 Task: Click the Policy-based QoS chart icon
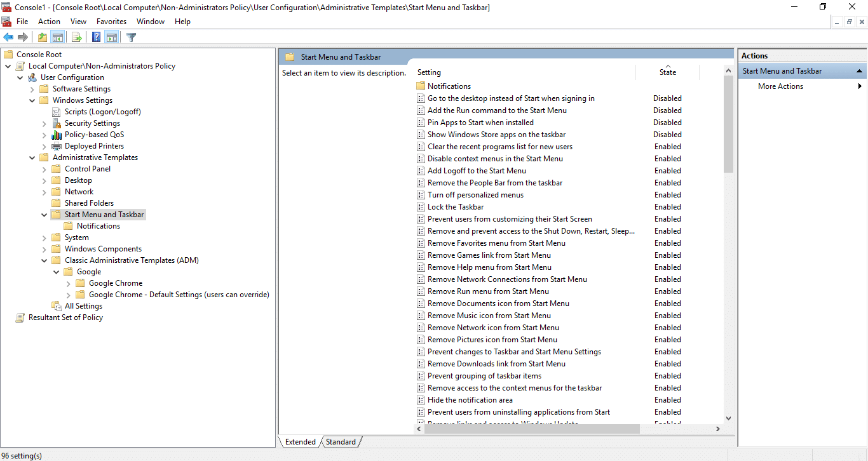(57, 135)
